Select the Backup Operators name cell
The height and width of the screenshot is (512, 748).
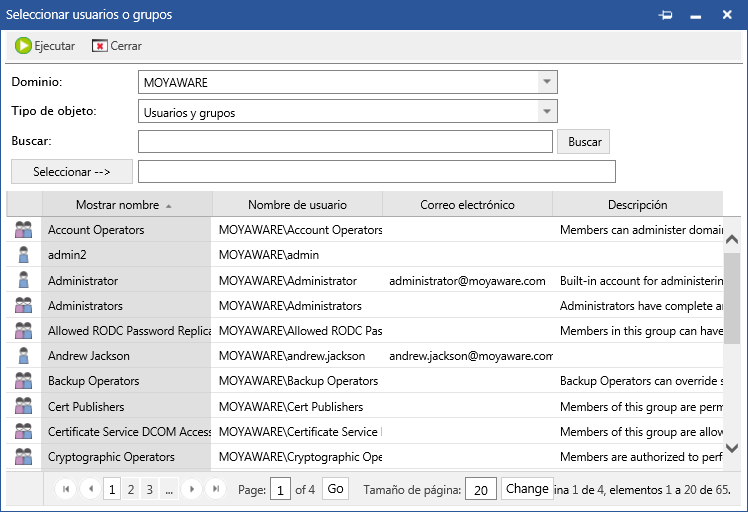point(126,381)
